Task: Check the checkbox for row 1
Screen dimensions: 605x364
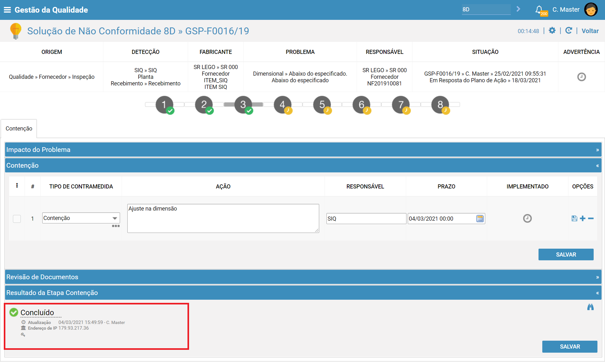Action: click(x=17, y=219)
